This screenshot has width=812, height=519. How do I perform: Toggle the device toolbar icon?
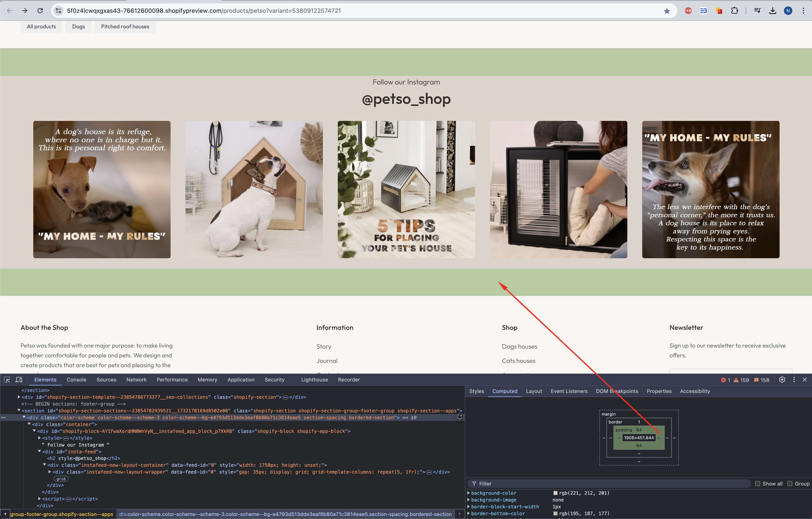click(x=19, y=380)
